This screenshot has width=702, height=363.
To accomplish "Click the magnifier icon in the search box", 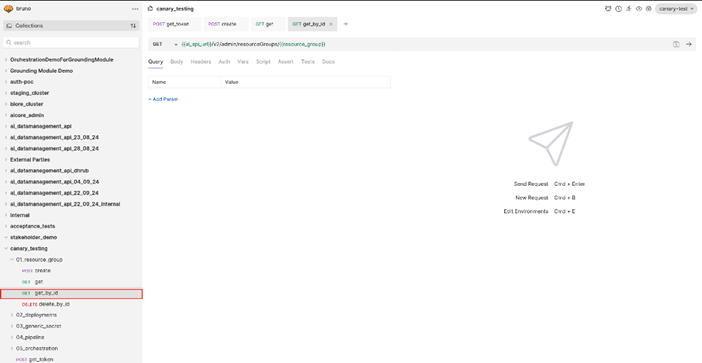I will 9,43.
